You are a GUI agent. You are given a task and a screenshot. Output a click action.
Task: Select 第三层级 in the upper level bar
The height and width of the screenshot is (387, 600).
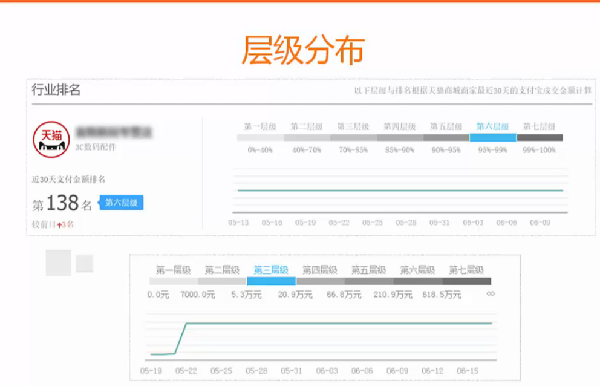coord(353,126)
